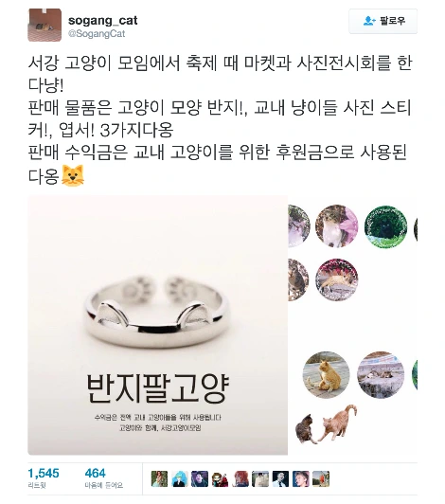445x504 pixels.
Task: Open the cat ear ring image
Action: pos(158,325)
